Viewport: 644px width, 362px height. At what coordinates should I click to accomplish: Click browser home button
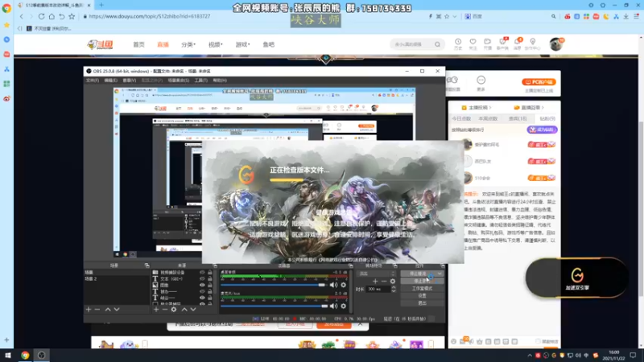point(52,16)
